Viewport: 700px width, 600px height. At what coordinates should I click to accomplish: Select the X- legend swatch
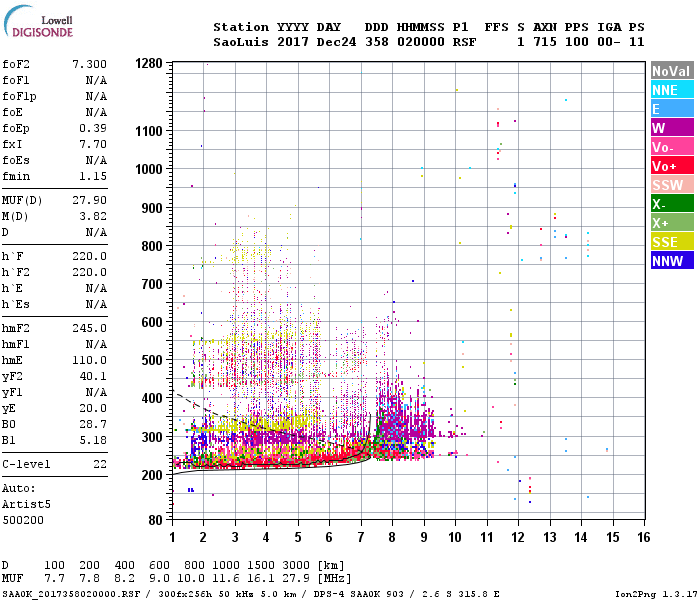(x=672, y=204)
